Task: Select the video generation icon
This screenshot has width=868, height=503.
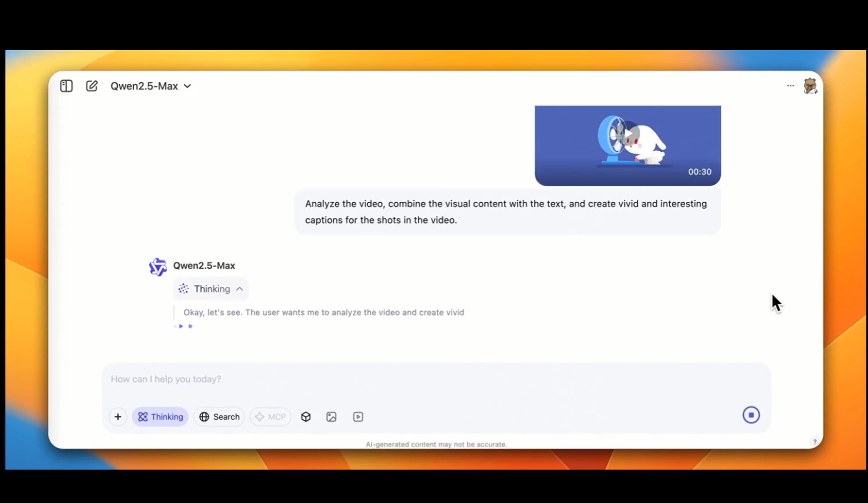Action: click(358, 417)
